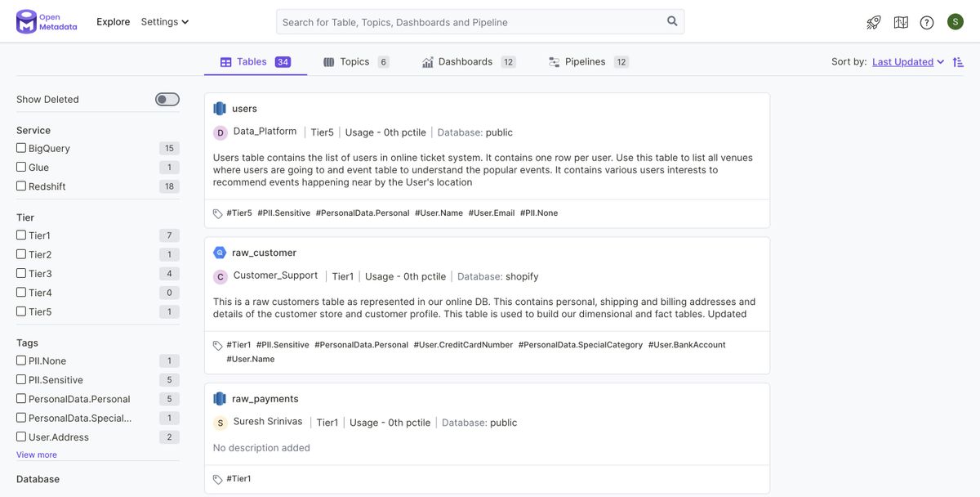Click the Redshift icon beside users table

220,109
